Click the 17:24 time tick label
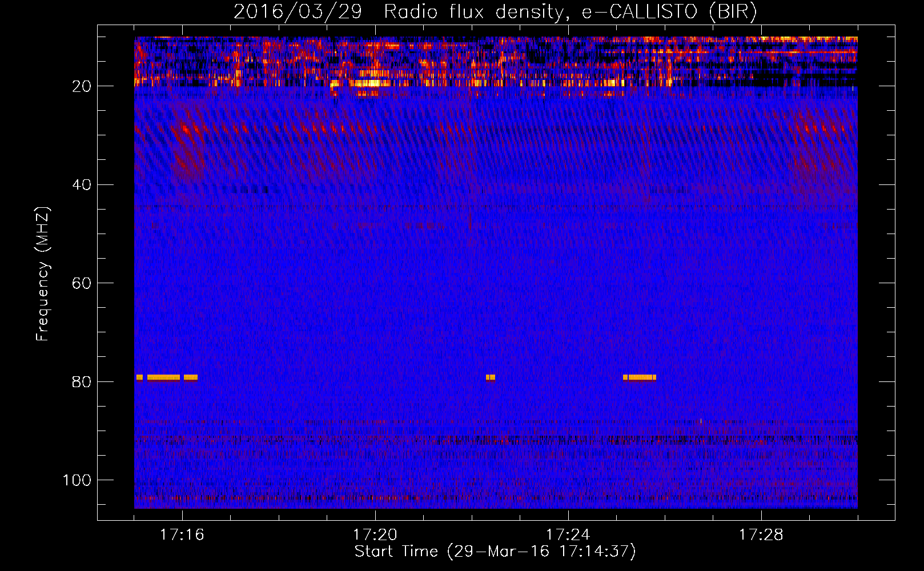The image size is (924, 571). pyautogui.click(x=568, y=535)
